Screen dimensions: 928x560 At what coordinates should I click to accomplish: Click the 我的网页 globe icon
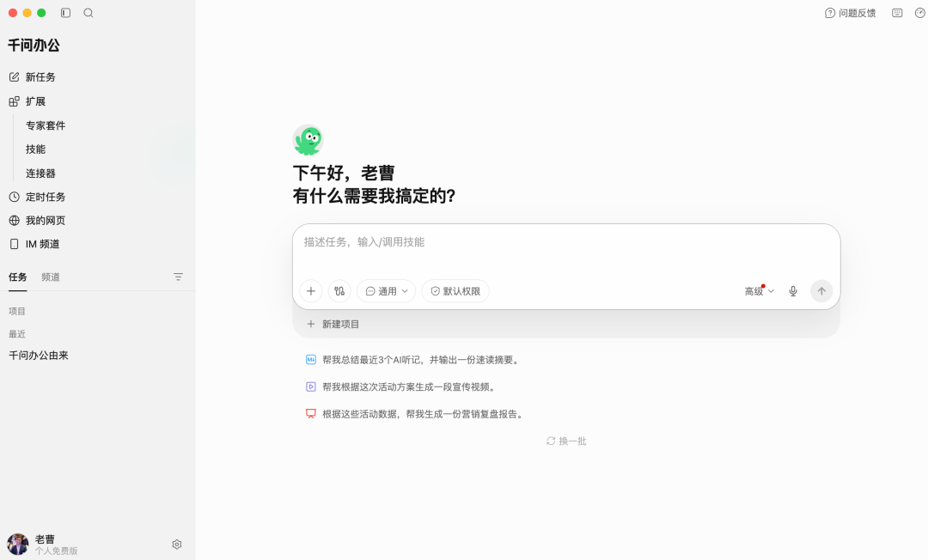pos(15,221)
